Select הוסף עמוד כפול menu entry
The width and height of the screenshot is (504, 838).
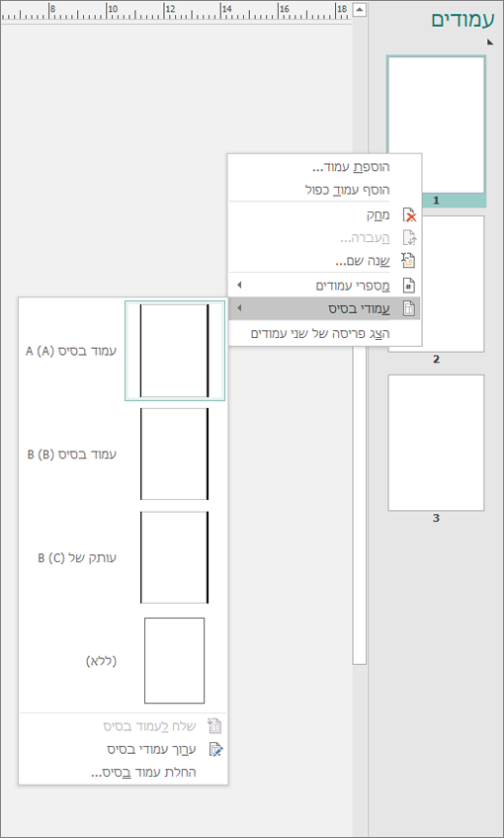click(347, 191)
